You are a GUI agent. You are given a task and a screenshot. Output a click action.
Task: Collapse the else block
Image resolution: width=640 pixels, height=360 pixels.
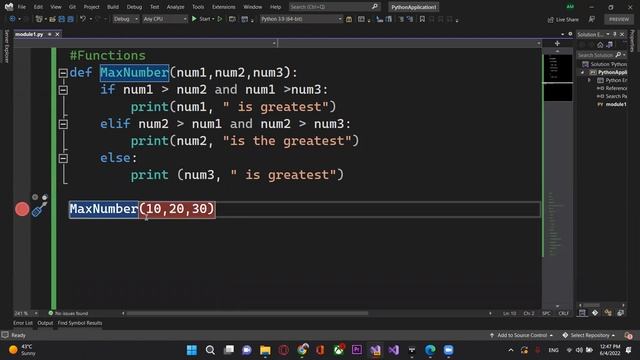point(63,158)
